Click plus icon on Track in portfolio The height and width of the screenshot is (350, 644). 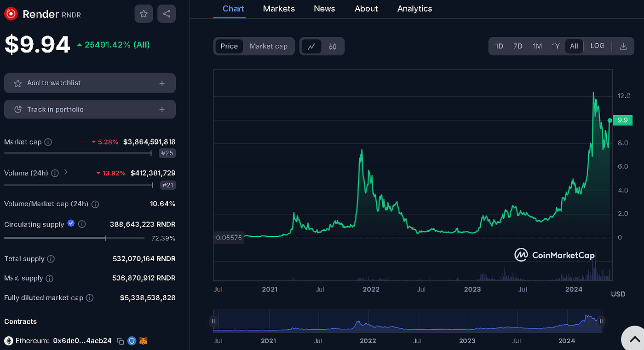[162, 110]
